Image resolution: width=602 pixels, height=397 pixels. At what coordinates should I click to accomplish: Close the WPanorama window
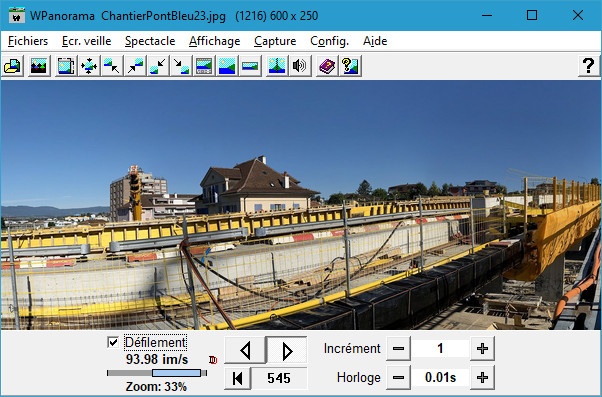[577, 16]
